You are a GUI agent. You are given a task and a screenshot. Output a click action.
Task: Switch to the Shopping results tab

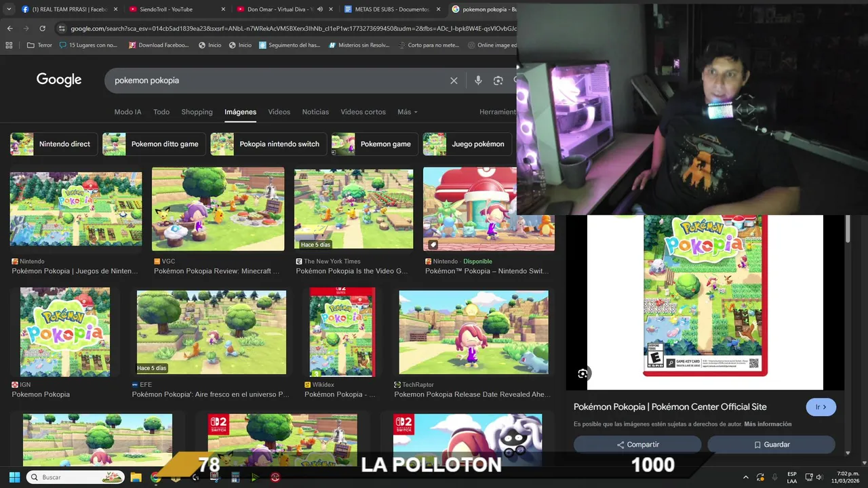[197, 112]
